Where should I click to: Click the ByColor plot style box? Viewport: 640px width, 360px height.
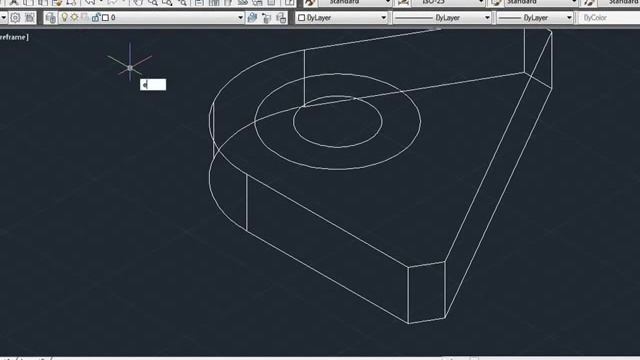pyautogui.click(x=609, y=18)
